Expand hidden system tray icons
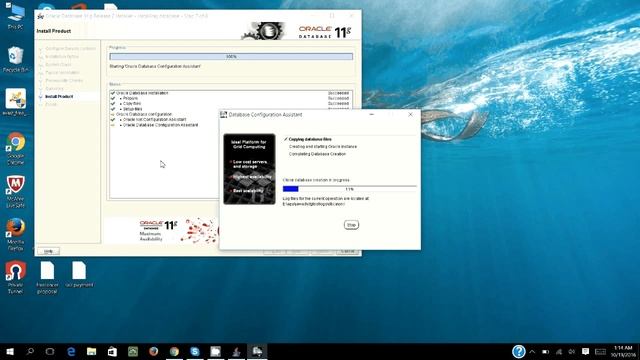Image resolution: width=640 pixels, height=360 pixels. [532, 351]
